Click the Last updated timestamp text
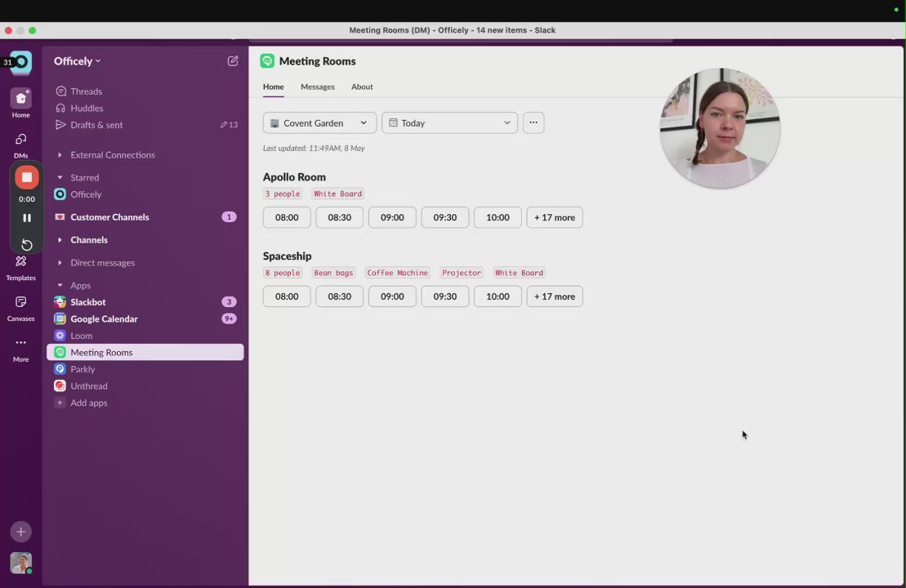906x588 pixels. tap(314, 149)
